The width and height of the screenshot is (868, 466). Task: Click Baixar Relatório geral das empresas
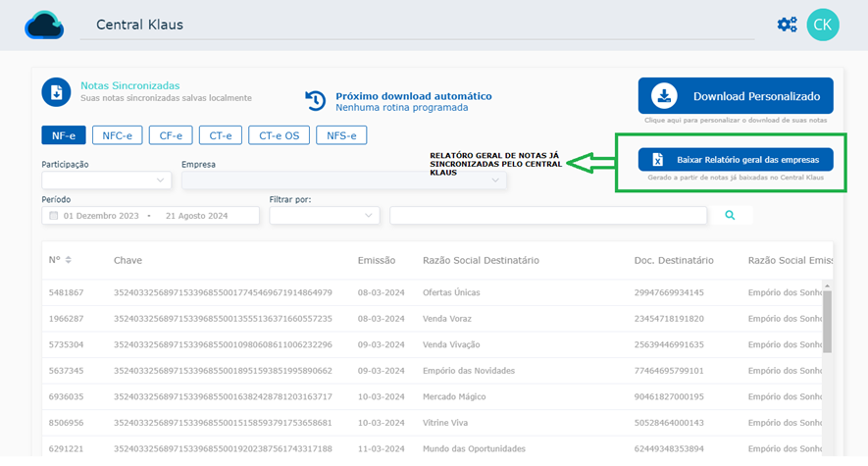coord(736,159)
